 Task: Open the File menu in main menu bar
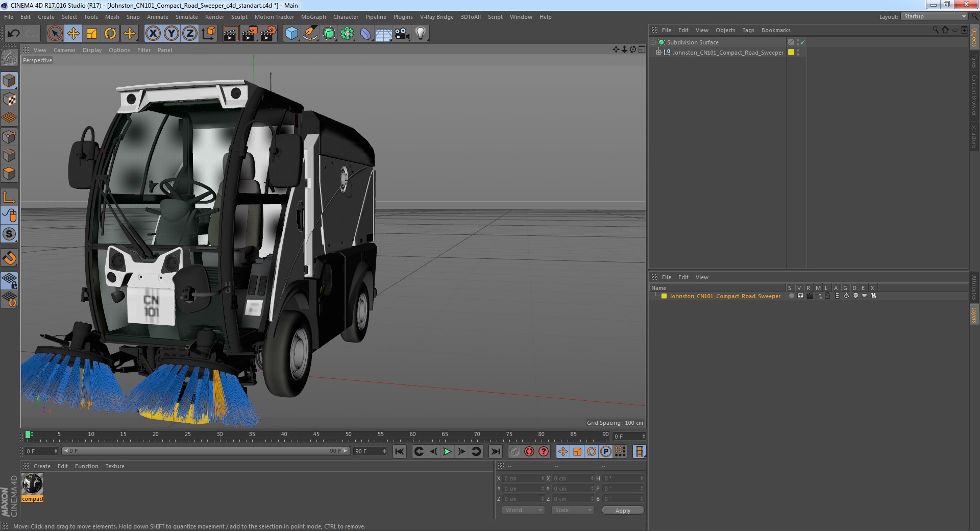tap(9, 17)
